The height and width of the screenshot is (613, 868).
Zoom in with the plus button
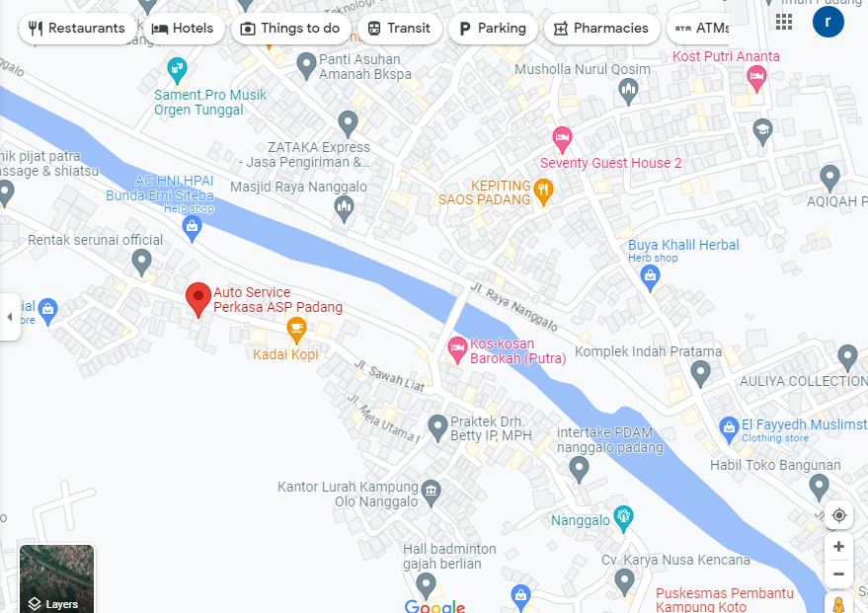(x=838, y=547)
